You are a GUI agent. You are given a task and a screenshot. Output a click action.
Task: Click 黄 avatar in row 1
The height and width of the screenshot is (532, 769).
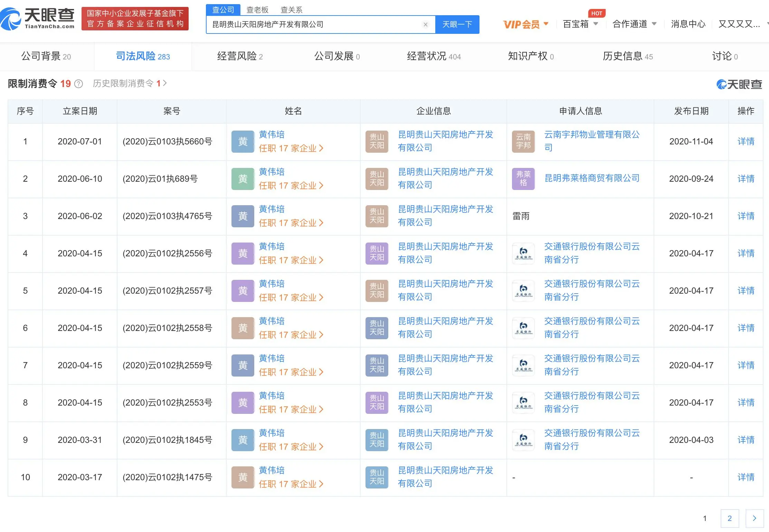(x=243, y=142)
